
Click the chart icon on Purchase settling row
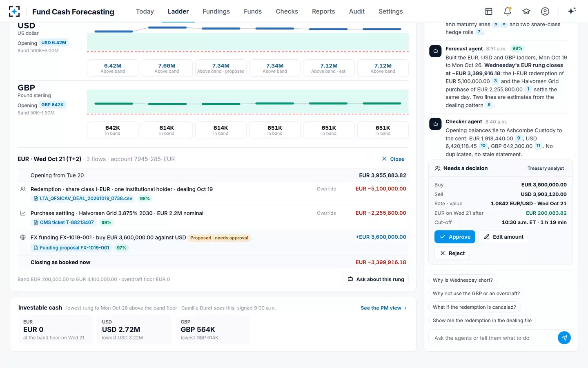click(23, 213)
